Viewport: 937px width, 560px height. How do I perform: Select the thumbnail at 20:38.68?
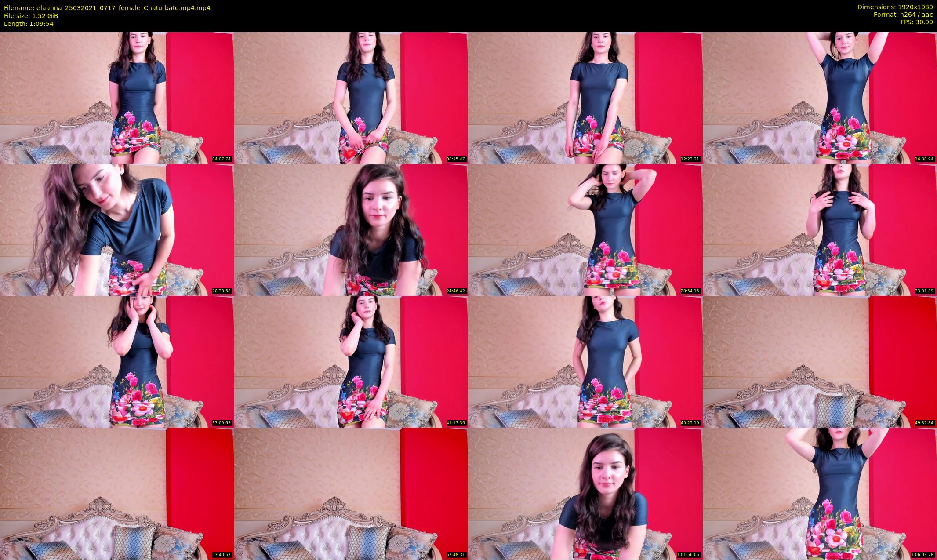pyautogui.click(x=117, y=229)
